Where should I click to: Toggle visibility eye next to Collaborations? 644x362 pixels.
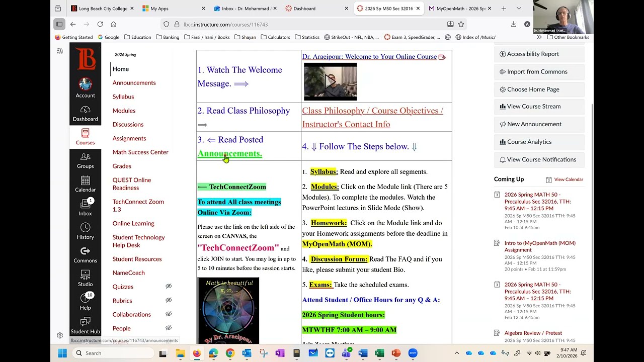[x=169, y=314]
